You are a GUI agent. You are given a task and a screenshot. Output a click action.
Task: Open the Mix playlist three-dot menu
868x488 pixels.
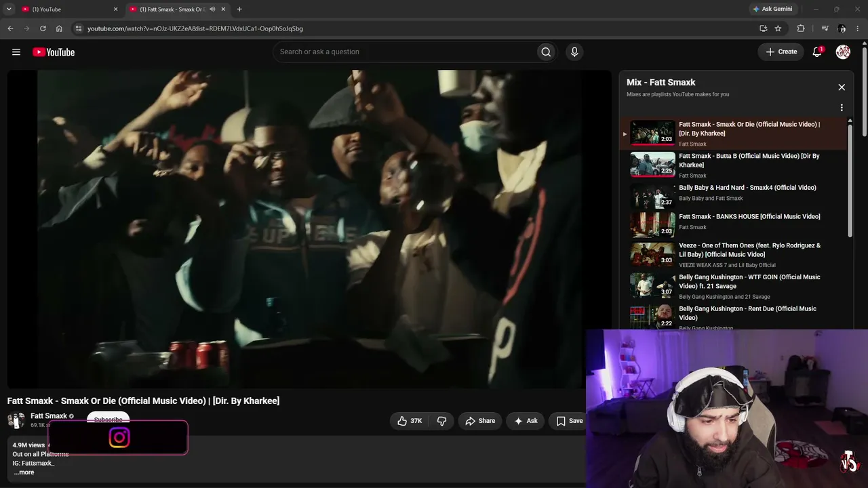tap(842, 108)
